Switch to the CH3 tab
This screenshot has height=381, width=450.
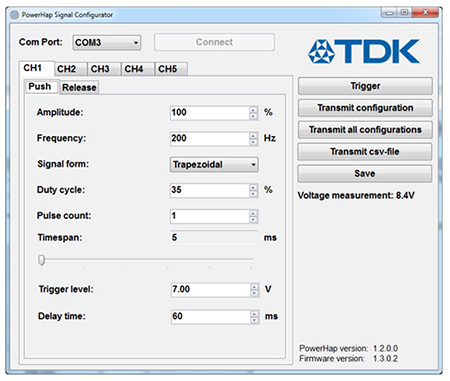click(104, 69)
